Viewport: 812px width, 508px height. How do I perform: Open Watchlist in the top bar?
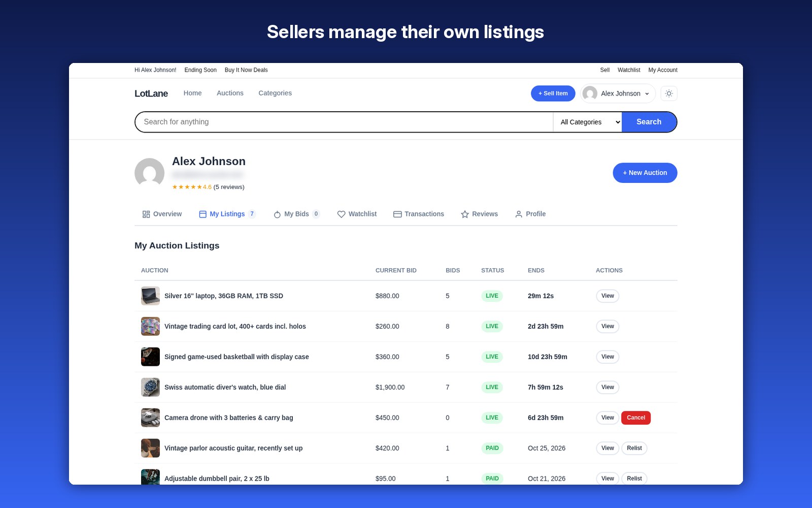(x=629, y=70)
